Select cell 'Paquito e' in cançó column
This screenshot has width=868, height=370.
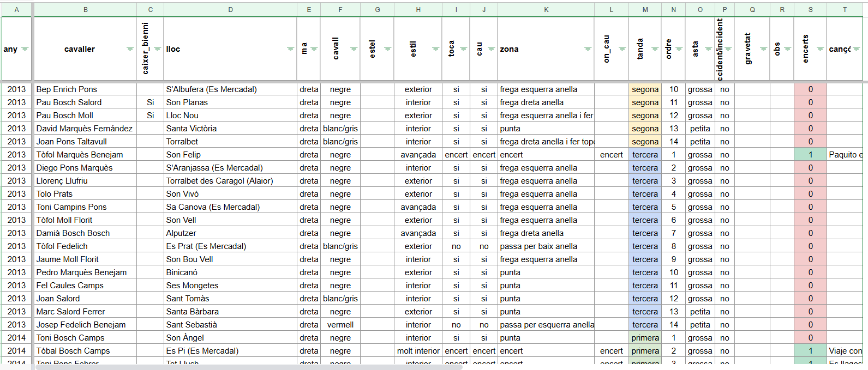coord(845,155)
